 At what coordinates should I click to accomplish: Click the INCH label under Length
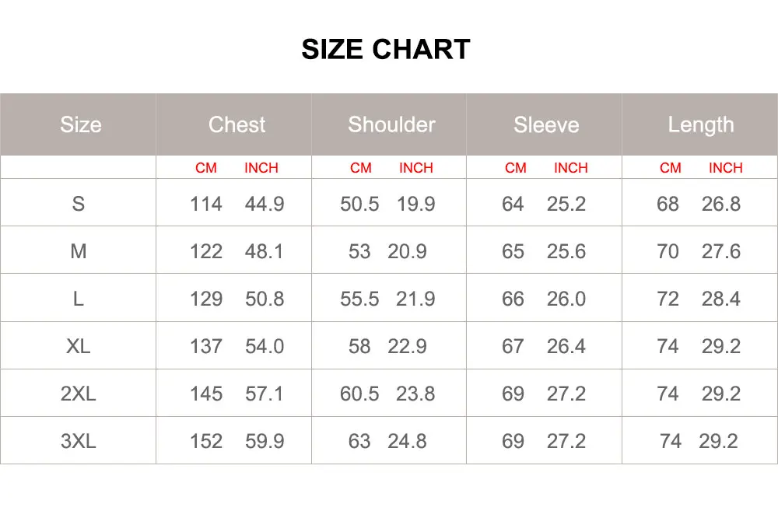click(725, 168)
